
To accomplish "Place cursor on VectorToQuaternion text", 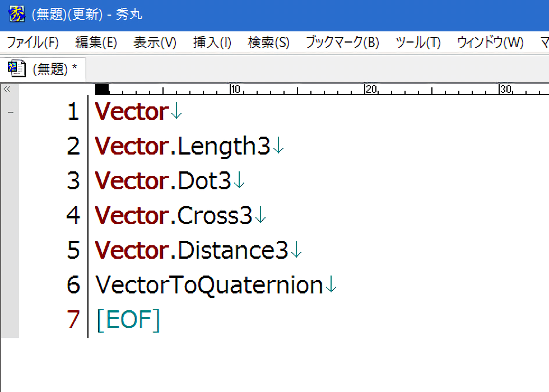I will (209, 285).
